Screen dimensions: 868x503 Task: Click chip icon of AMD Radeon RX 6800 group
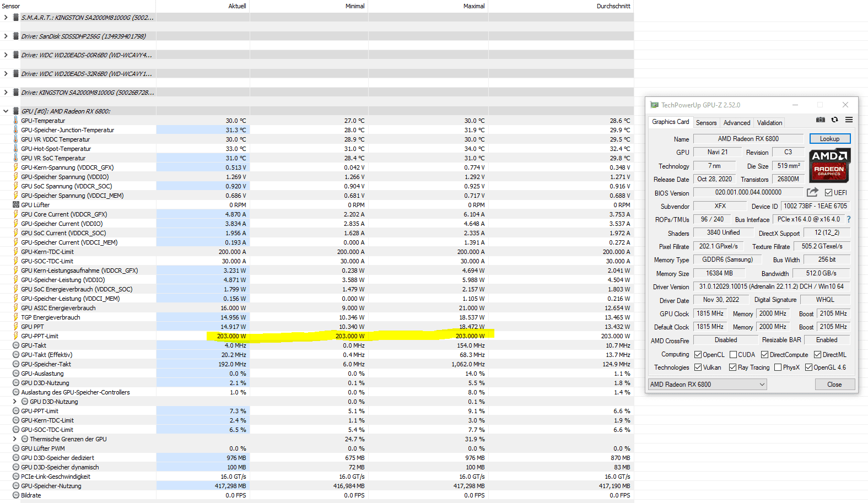point(16,111)
